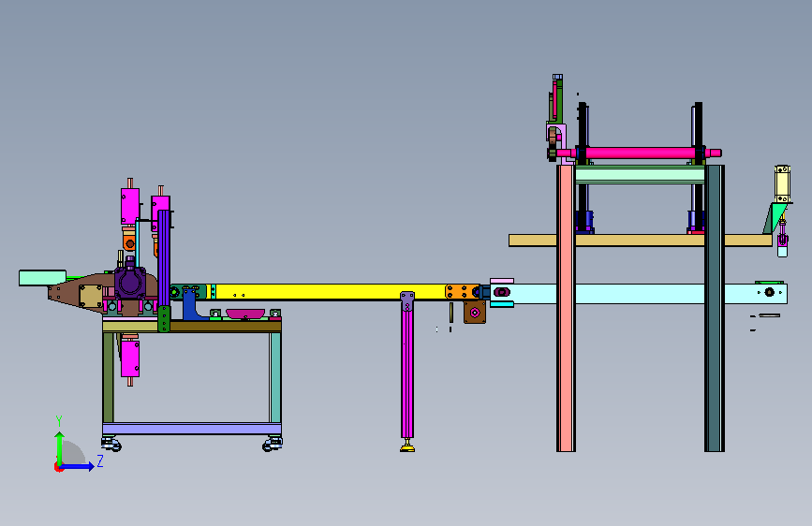Screen dimensions: 812x526
Task: Select the dark teal vertical column
Action: pyautogui.click(x=714, y=308)
